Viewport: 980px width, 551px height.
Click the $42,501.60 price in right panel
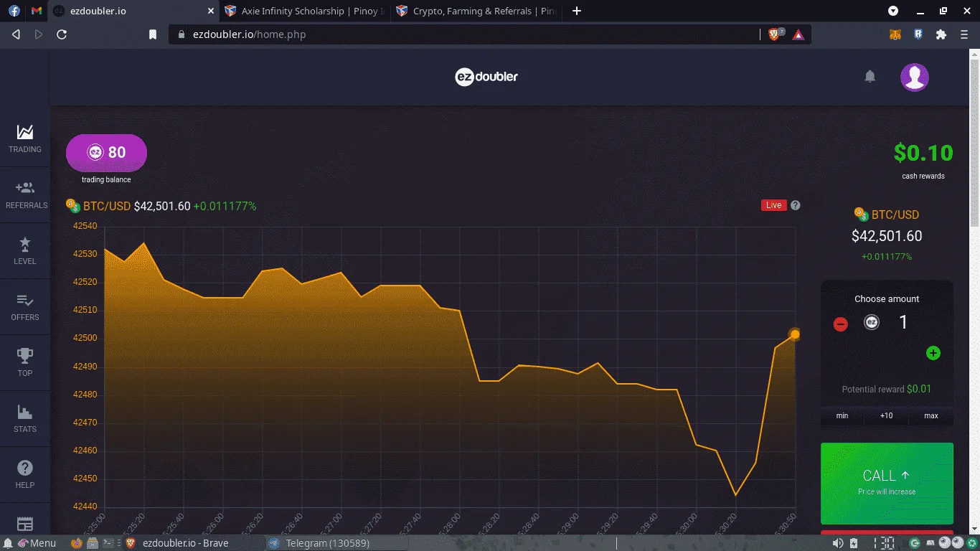pos(887,236)
